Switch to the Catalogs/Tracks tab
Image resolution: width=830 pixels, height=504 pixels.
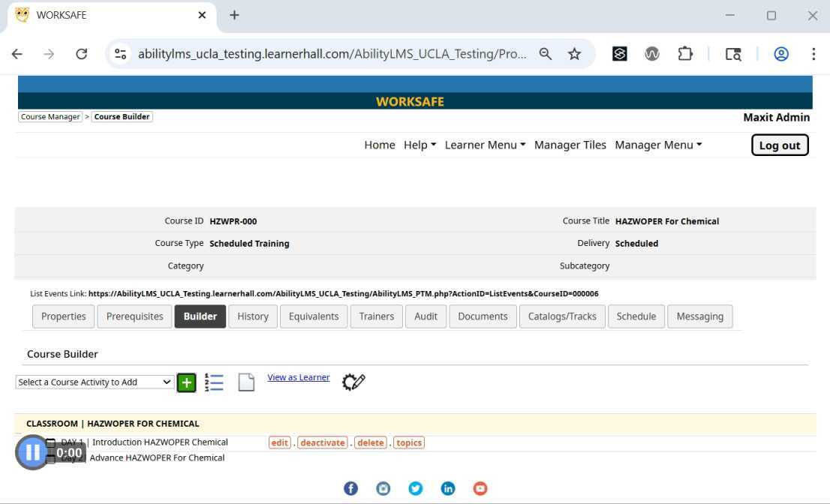[562, 316]
